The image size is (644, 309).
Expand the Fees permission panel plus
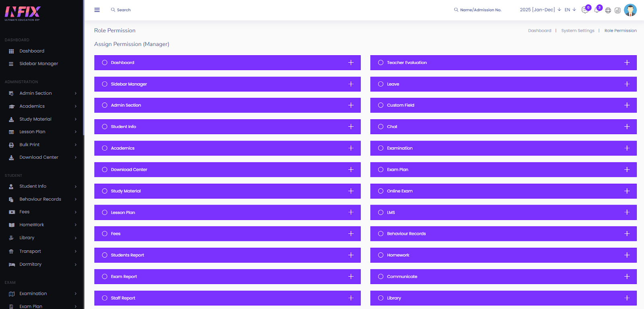click(351, 234)
